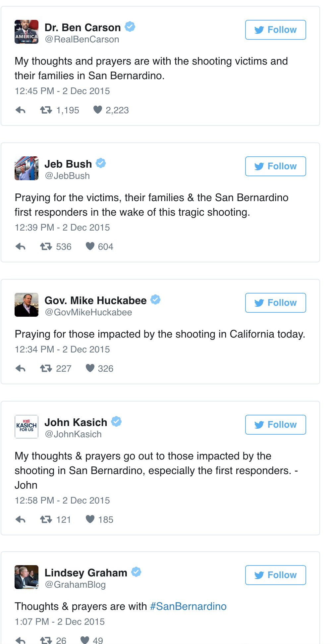Open timestamp 12:39 PM - 2 Dec 2015

pos(62,228)
